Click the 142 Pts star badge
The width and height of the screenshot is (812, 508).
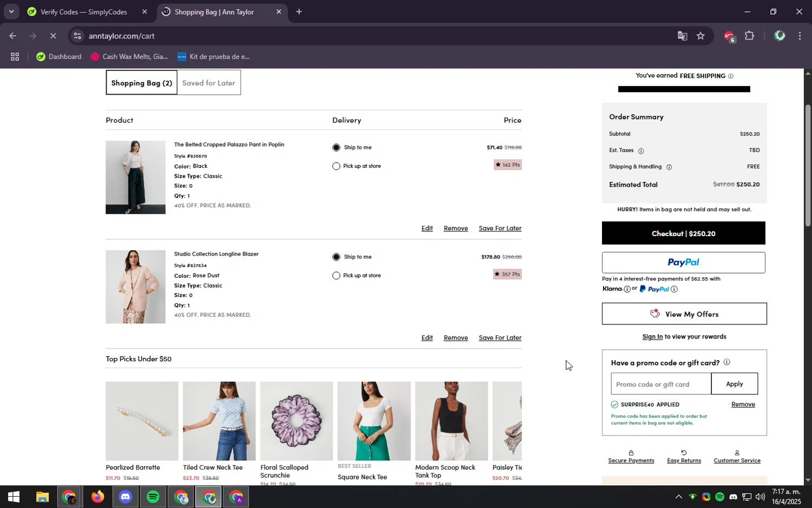click(507, 165)
